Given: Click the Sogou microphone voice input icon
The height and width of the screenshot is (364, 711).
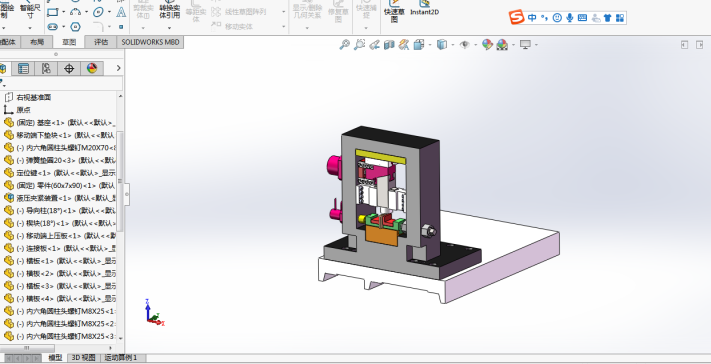Looking at the screenshot, I should pos(570,18).
